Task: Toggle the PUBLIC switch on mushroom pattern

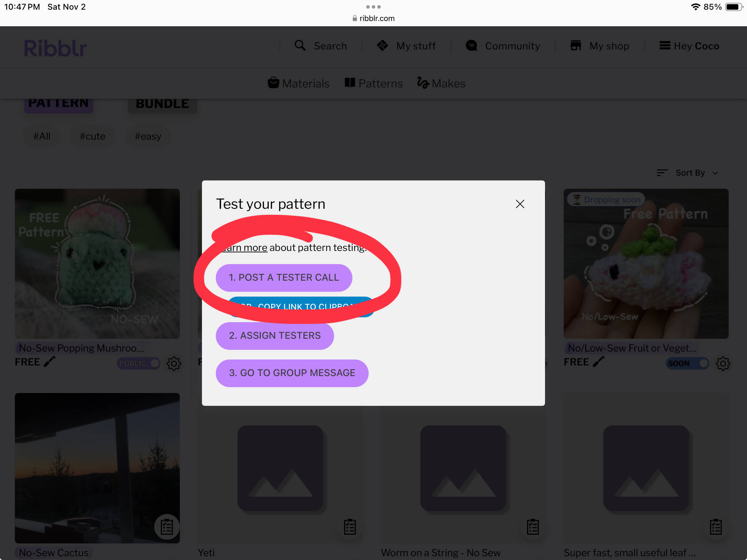Action: click(139, 363)
